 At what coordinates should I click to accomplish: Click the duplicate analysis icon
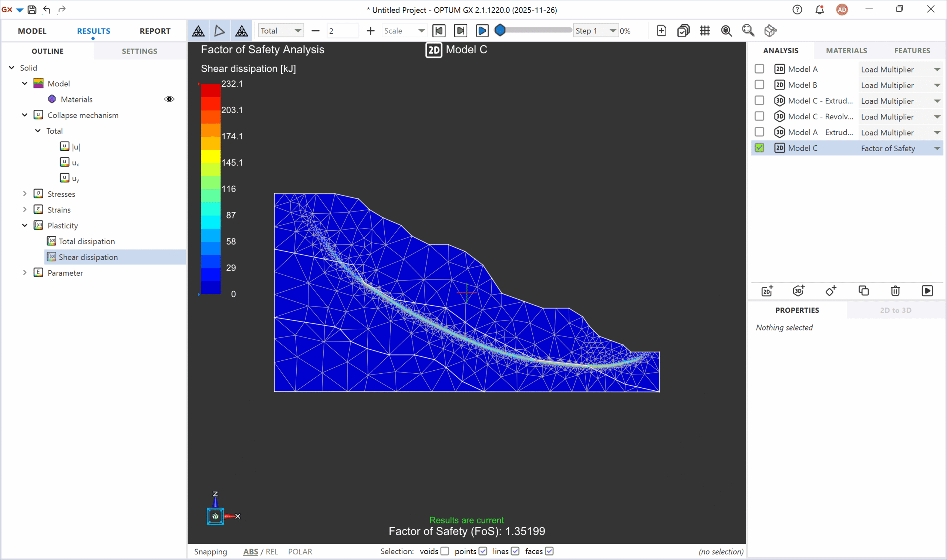pos(863,291)
